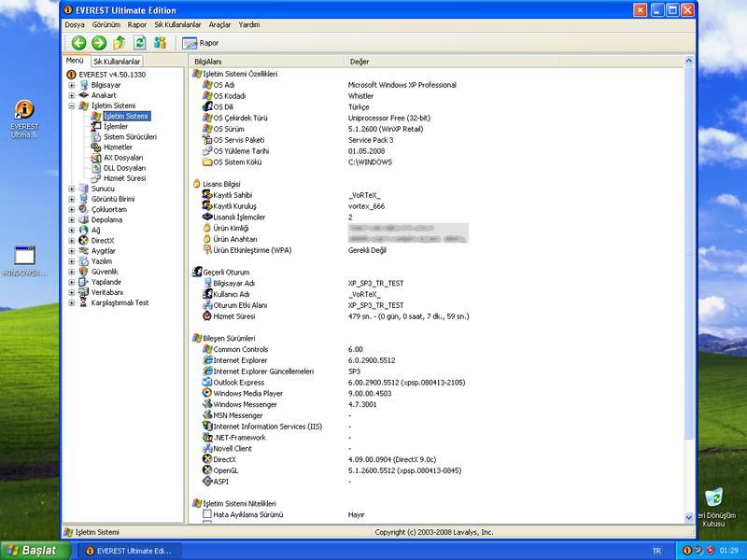
Task: Open the Yardım menu
Action: (x=249, y=25)
